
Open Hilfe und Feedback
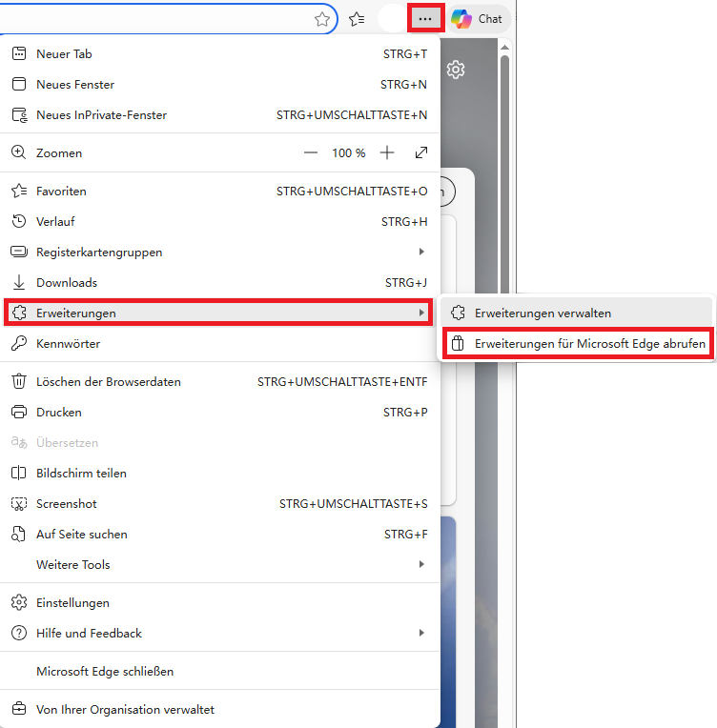[220, 634]
